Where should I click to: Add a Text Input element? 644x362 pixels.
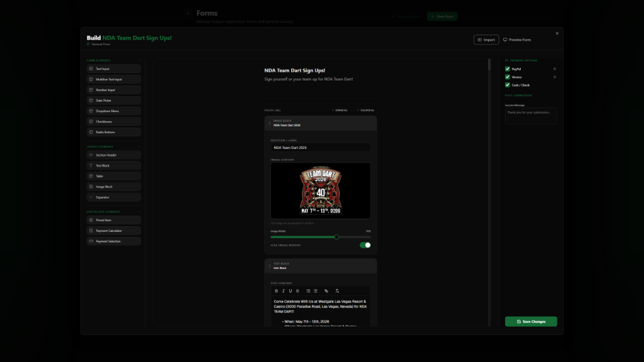[113, 69]
